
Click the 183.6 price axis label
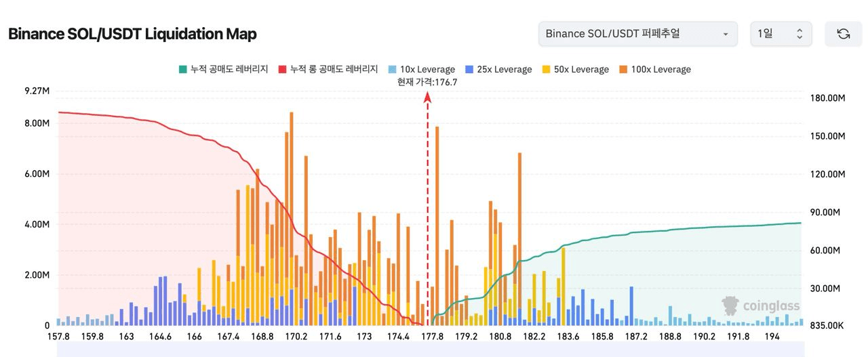(568, 337)
